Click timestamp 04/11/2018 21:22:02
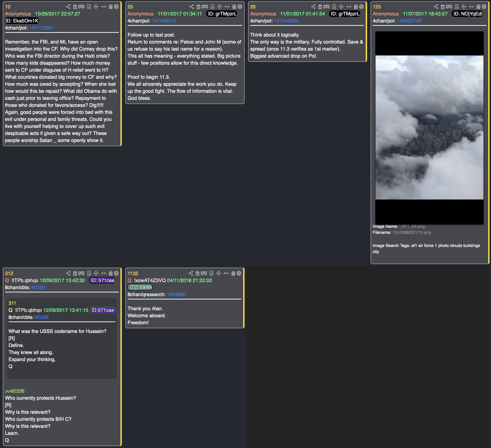 (x=190, y=280)
